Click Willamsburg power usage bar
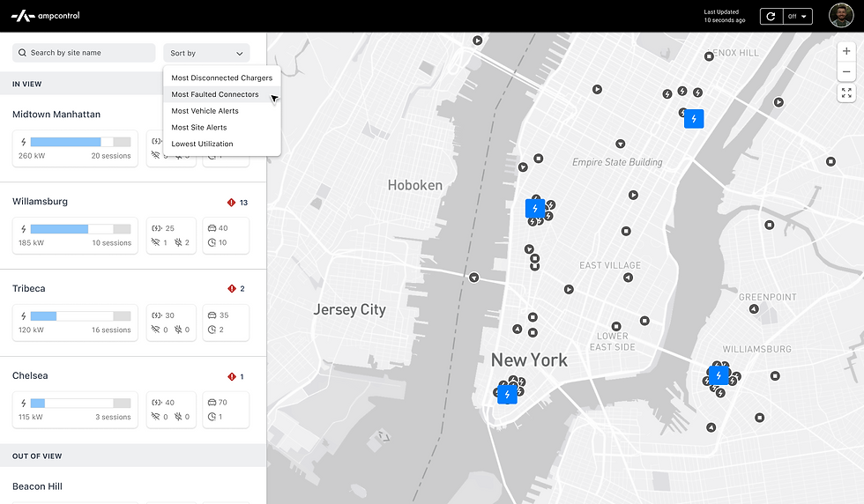The image size is (864, 504). click(x=80, y=228)
